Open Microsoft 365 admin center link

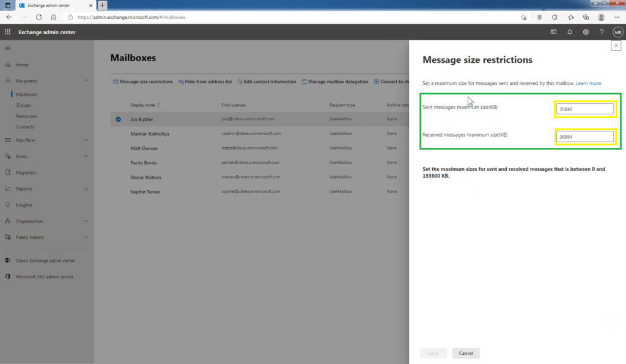44,277
